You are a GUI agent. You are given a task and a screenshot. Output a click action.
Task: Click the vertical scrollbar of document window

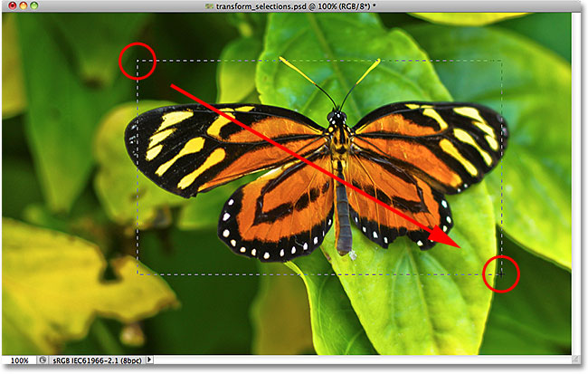point(577,183)
